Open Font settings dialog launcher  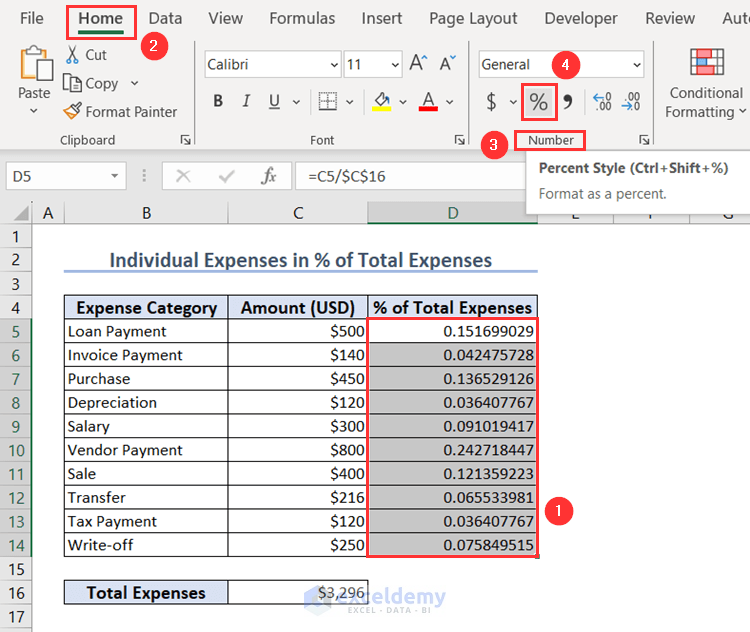460,140
